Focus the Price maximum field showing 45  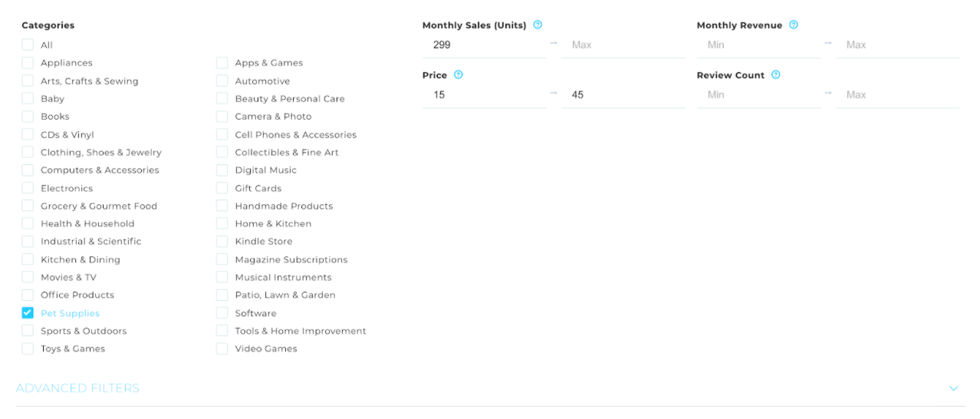[x=623, y=94]
